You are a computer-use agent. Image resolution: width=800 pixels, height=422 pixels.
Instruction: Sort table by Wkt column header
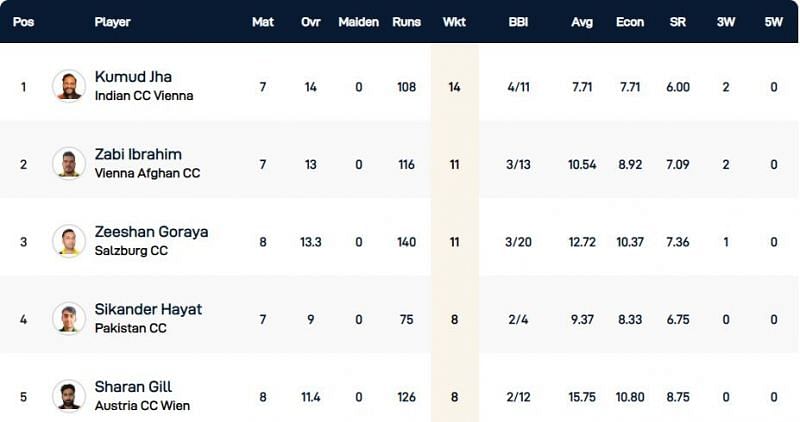tap(454, 22)
